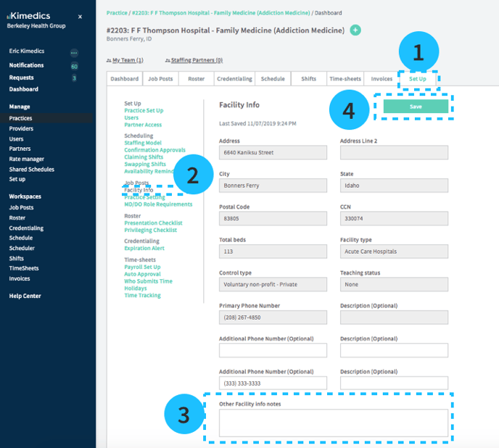This screenshot has height=448, width=499.
Task: Open the ellipsis menu next to Eric Kimedics
Action: pyautogui.click(x=74, y=53)
